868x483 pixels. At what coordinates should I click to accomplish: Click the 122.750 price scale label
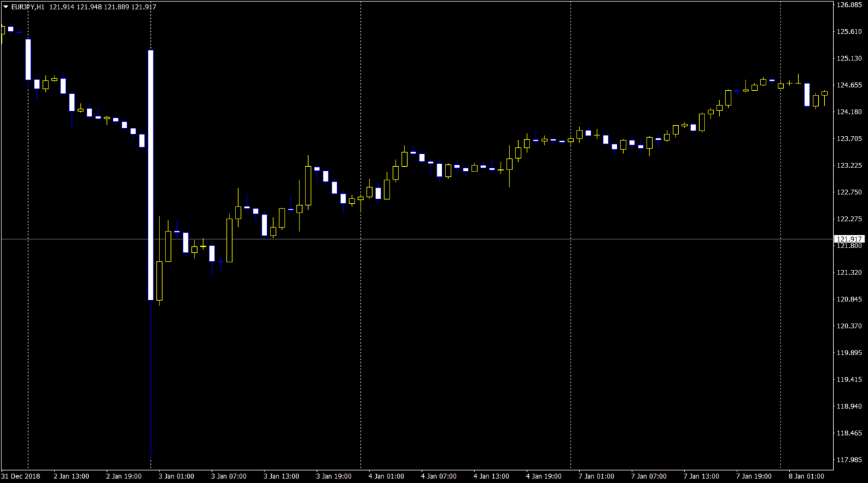click(848, 192)
